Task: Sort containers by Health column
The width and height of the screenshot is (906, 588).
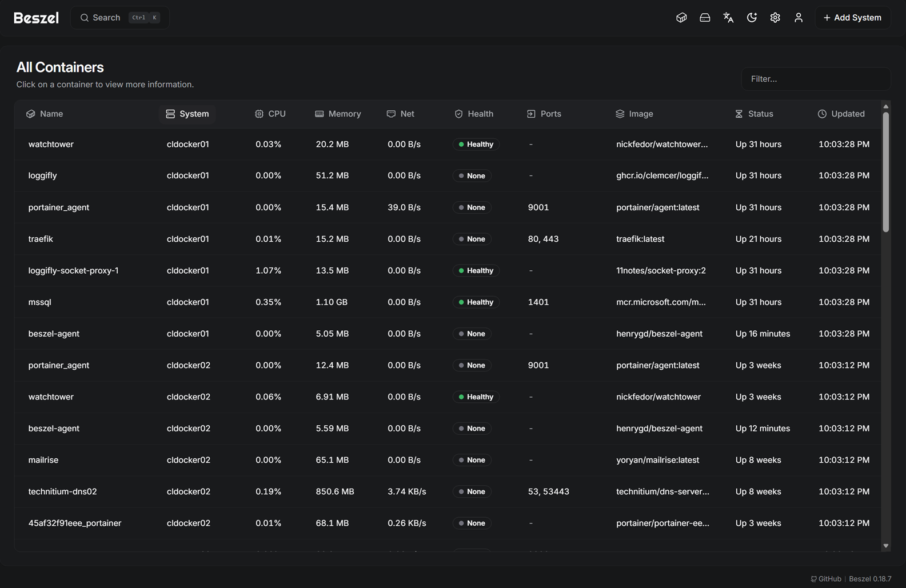Action: pos(474,114)
